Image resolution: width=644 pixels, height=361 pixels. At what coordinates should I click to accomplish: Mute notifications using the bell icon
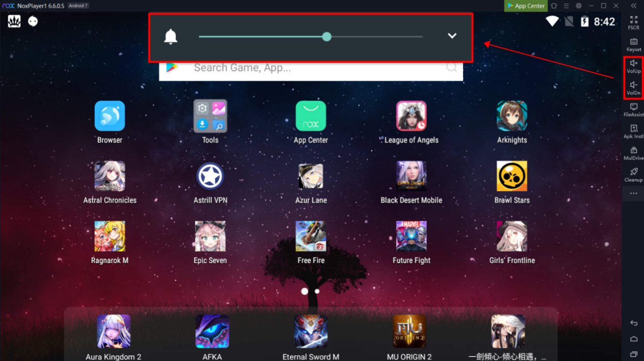click(x=170, y=37)
